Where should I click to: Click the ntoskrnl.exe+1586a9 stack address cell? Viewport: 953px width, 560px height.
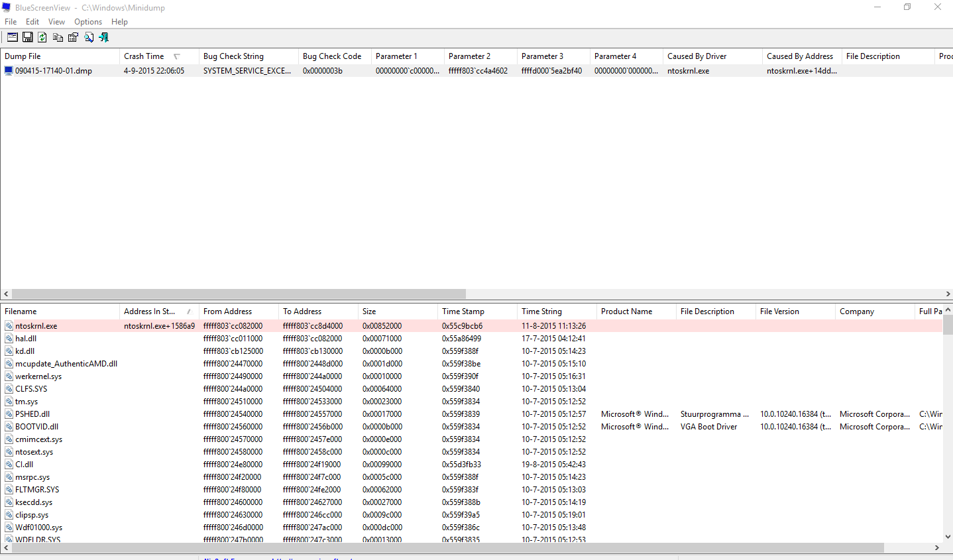click(159, 326)
